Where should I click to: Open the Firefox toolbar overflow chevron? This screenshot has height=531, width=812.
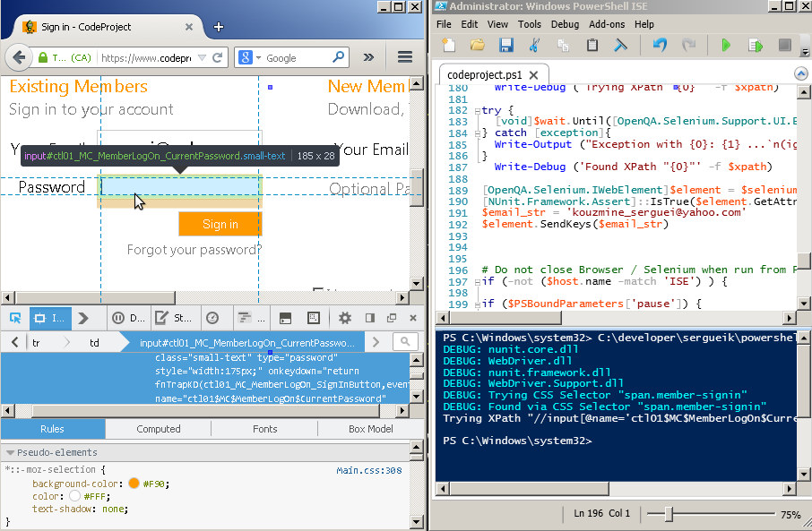point(368,57)
